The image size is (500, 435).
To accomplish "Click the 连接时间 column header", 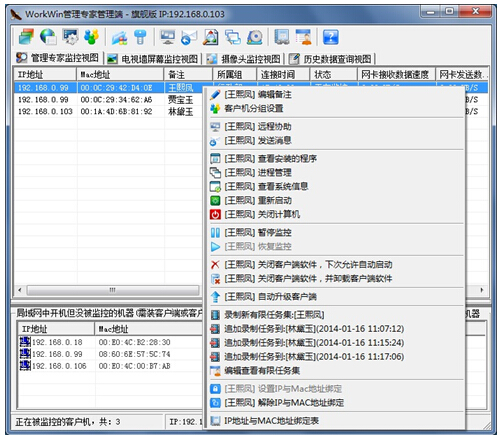I will pos(283,74).
